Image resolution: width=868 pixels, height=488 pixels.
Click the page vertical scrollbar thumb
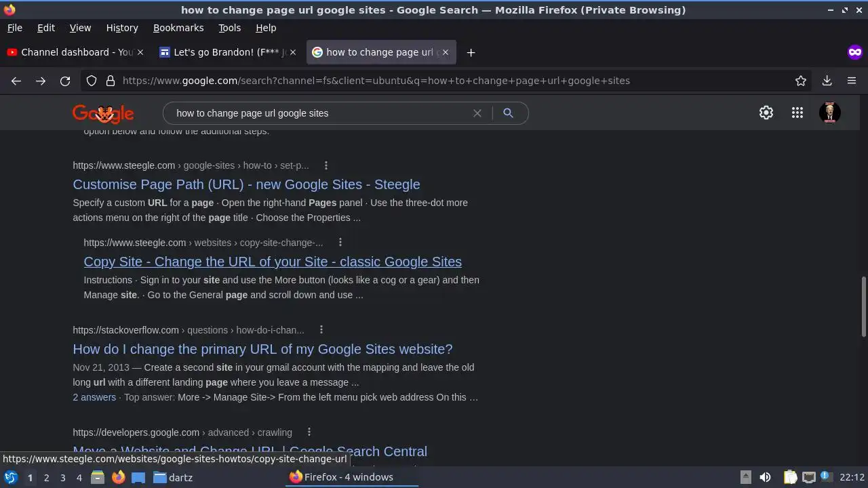pyautogui.click(x=863, y=306)
